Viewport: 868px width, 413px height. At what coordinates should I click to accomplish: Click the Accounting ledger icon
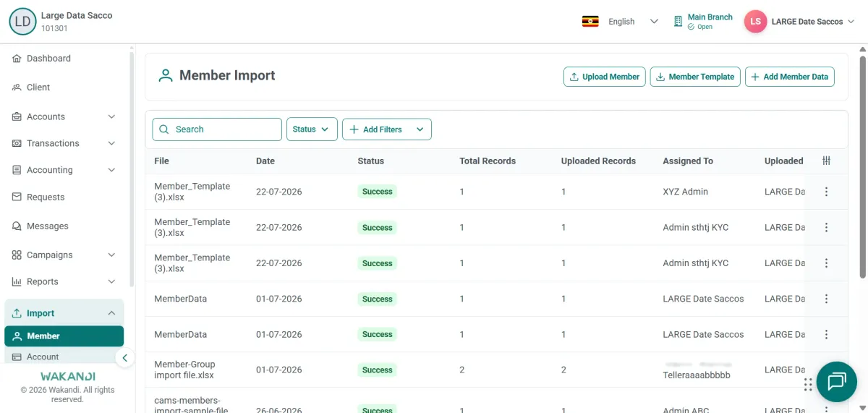(17, 170)
